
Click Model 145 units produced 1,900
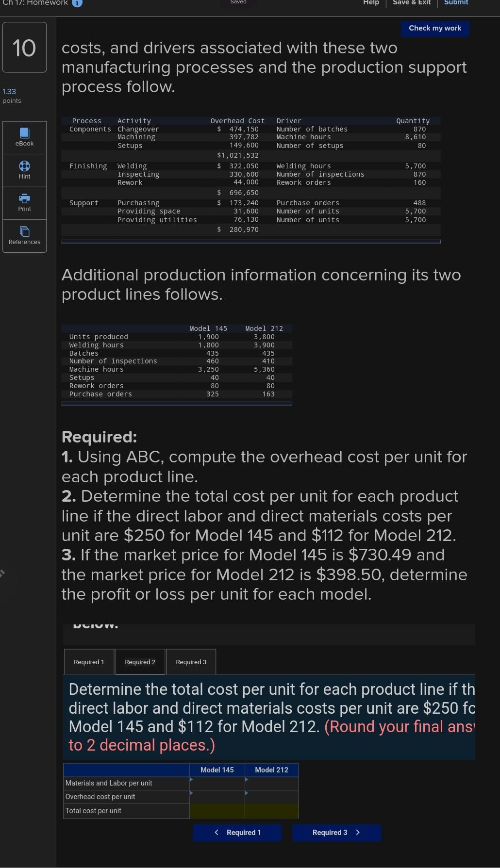208,337
